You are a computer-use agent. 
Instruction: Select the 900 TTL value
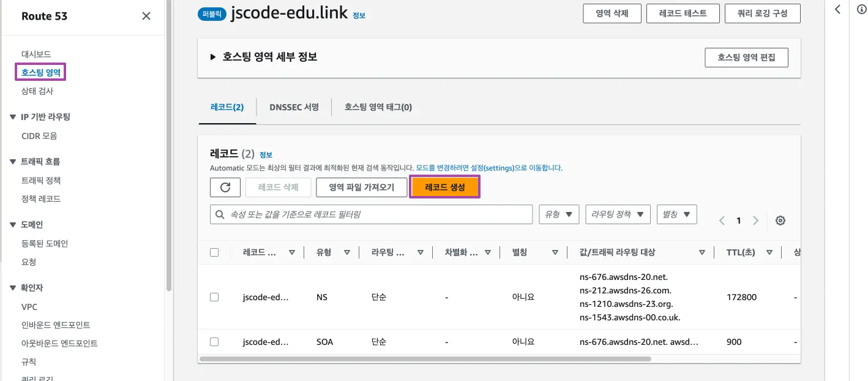pyautogui.click(x=734, y=342)
